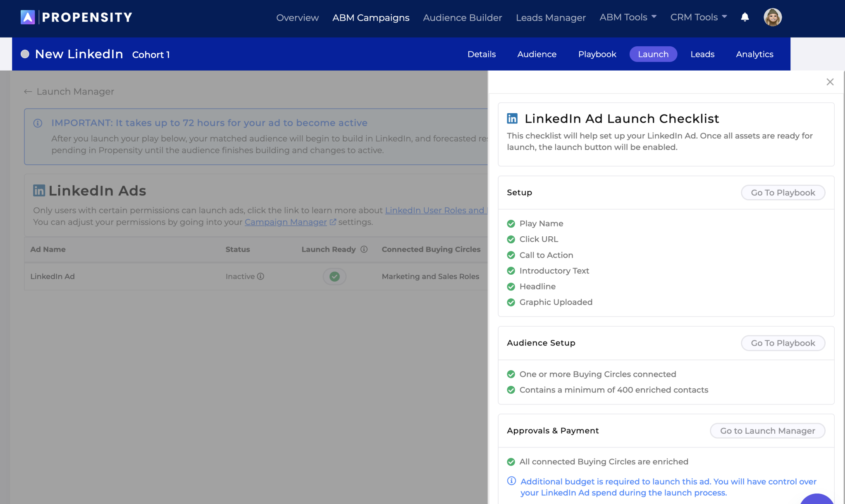Image resolution: width=845 pixels, height=504 pixels.
Task: Open the Campaign Manager link
Action: pyautogui.click(x=286, y=222)
